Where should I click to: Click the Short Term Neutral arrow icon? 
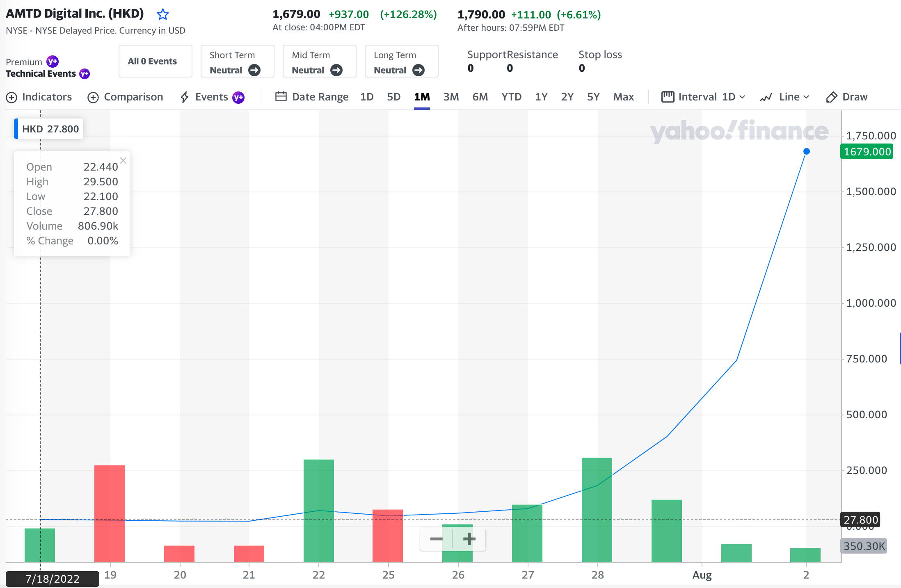click(254, 70)
